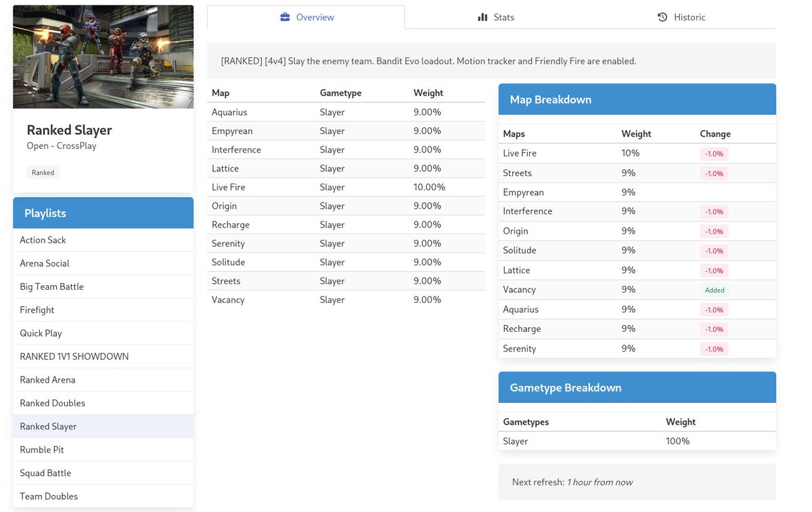Open the Action Sack playlist

point(103,240)
